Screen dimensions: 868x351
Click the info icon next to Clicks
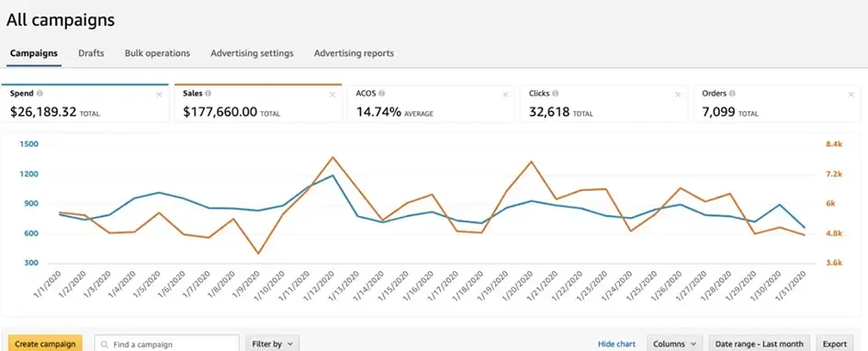click(555, 94)
